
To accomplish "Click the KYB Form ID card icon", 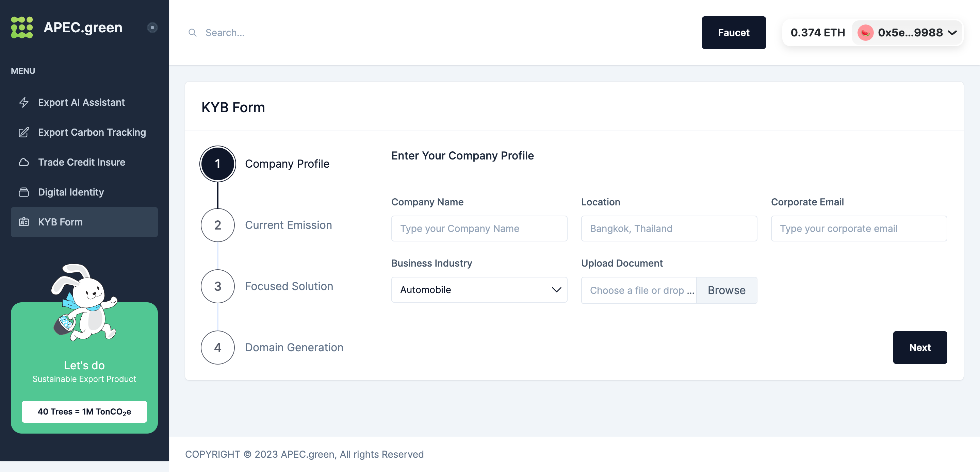I will pos(24,222).
